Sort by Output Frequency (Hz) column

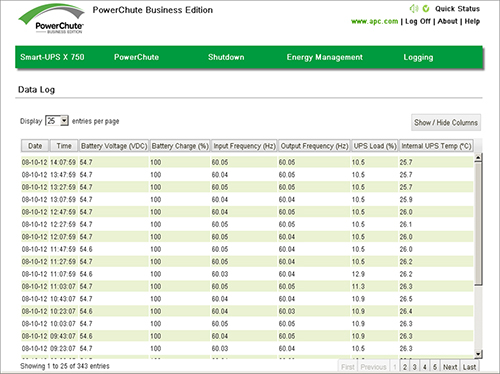pyautogui.click(x=314, y=146)
